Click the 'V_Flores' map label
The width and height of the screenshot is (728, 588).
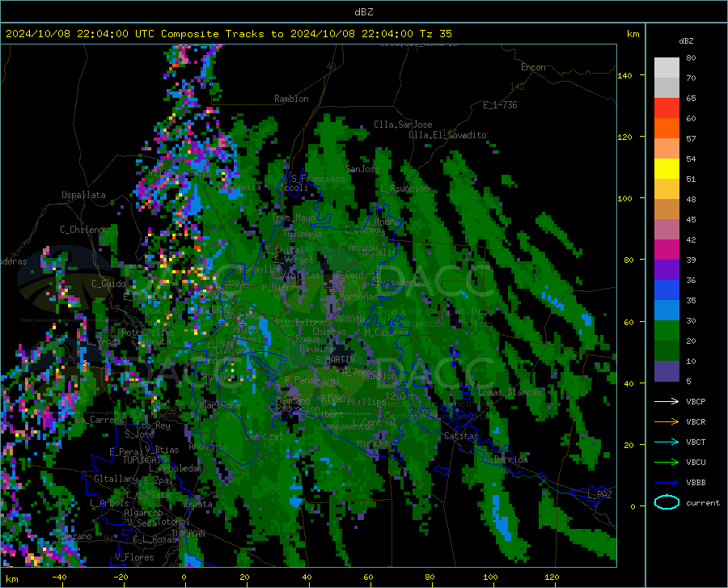pos(134,557)
